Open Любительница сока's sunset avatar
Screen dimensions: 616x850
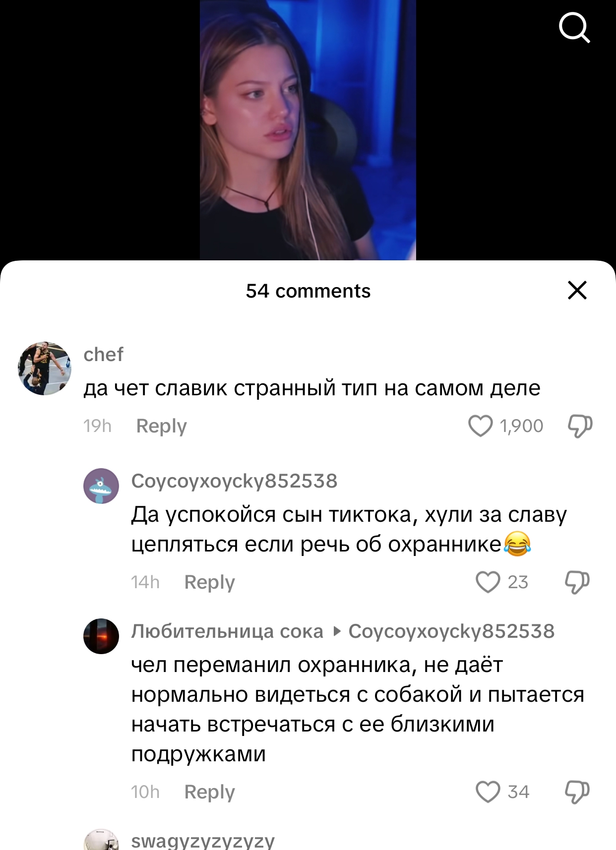101,636
